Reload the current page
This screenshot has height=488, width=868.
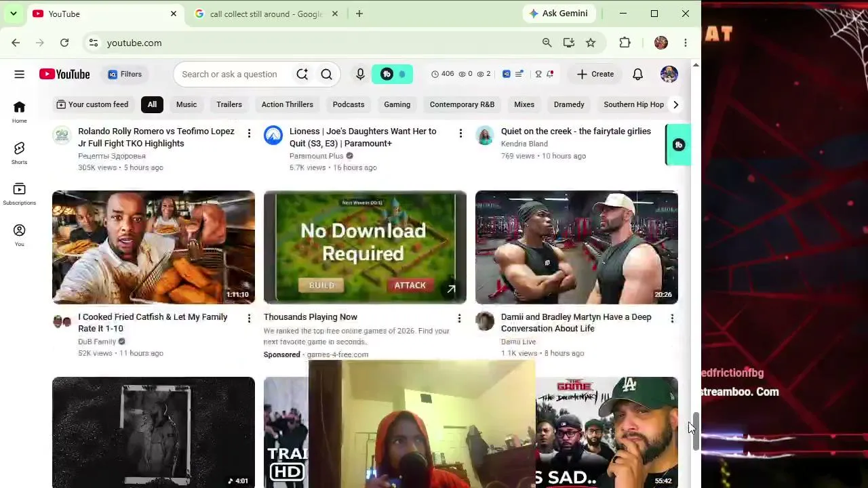[64, 43]
